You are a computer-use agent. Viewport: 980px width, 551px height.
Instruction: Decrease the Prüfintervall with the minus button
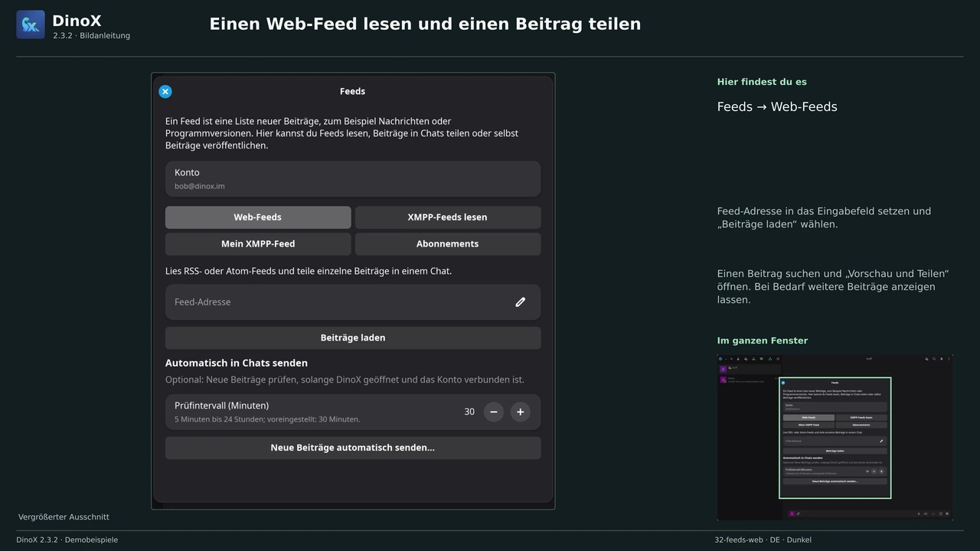[x=494, y=412]
